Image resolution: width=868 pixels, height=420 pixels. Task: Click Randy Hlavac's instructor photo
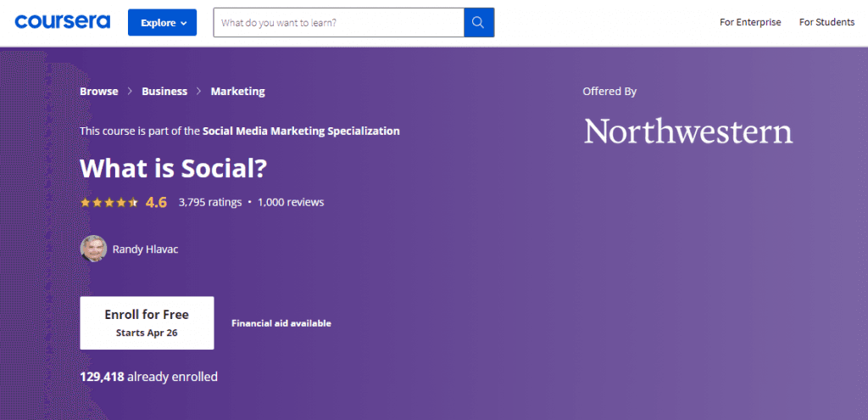[x=93, y=249]
